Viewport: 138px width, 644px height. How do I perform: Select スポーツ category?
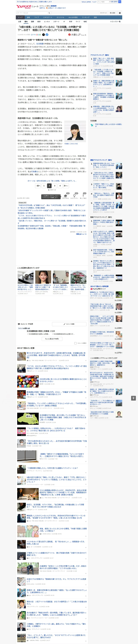click(x=56, y=21)
